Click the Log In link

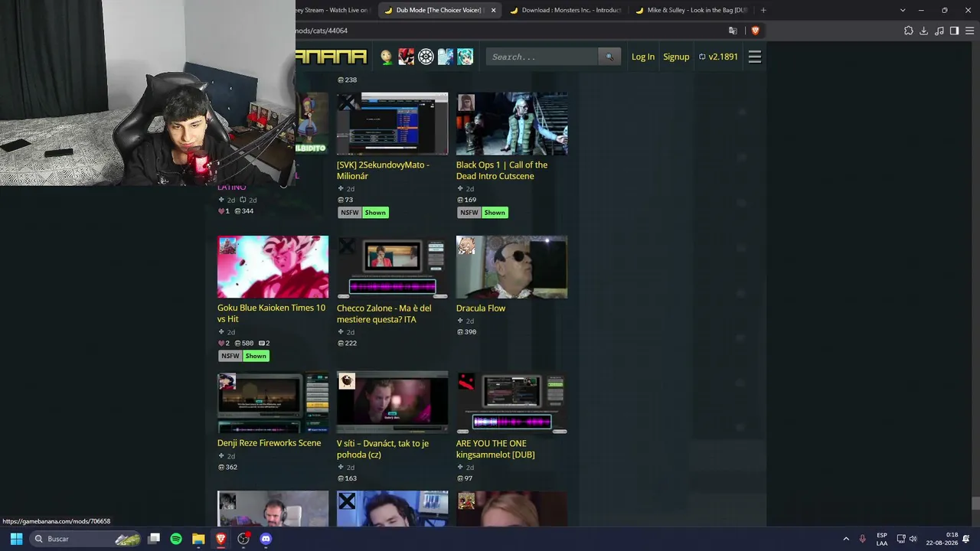point(643,57)
